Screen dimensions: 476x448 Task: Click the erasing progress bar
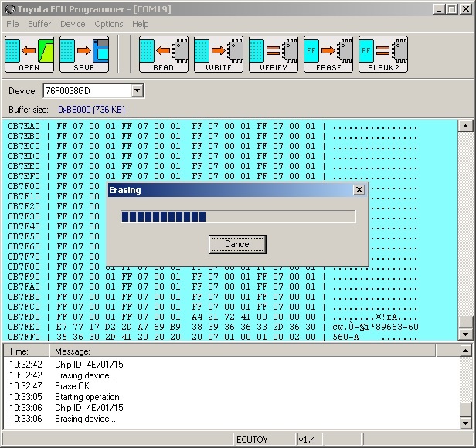(238, 216)
